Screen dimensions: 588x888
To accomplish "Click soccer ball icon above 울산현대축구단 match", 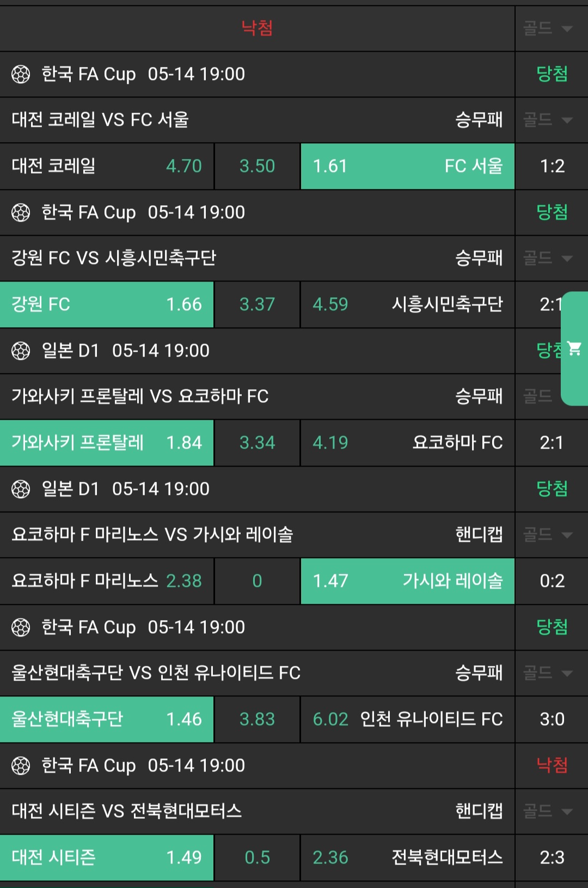I will pyautogui.click(x=21, y=627).
